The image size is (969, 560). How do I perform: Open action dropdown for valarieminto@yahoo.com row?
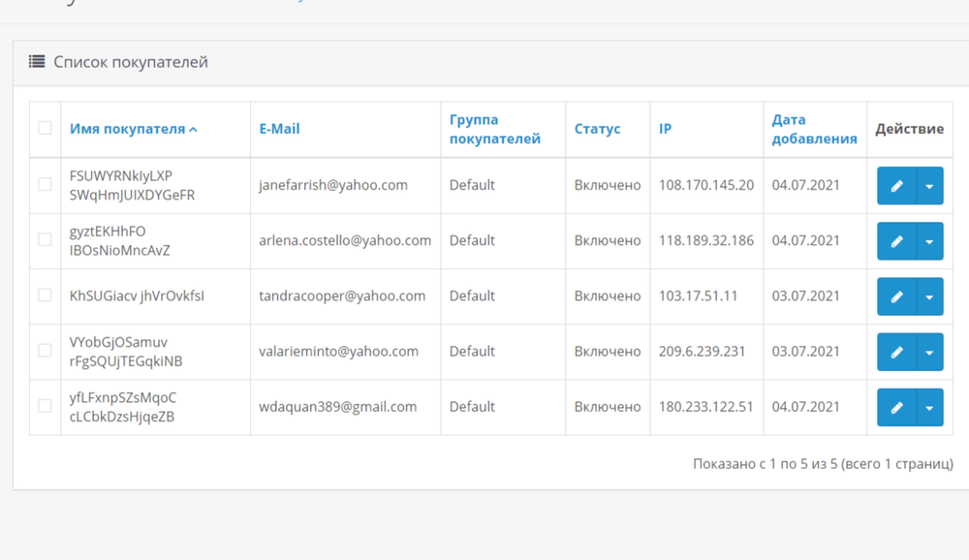tap(929, 352)
